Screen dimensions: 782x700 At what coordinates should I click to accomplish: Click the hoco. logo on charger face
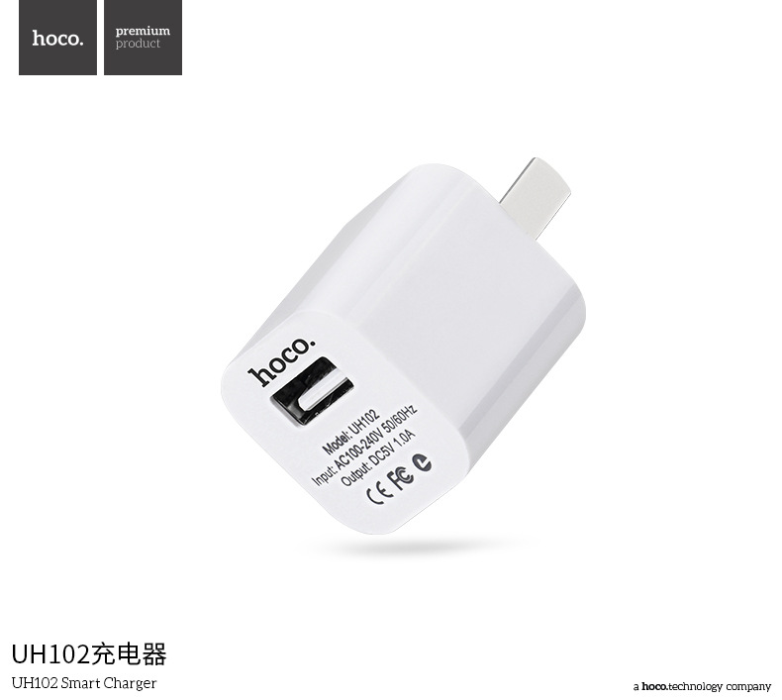coord(282,360)
